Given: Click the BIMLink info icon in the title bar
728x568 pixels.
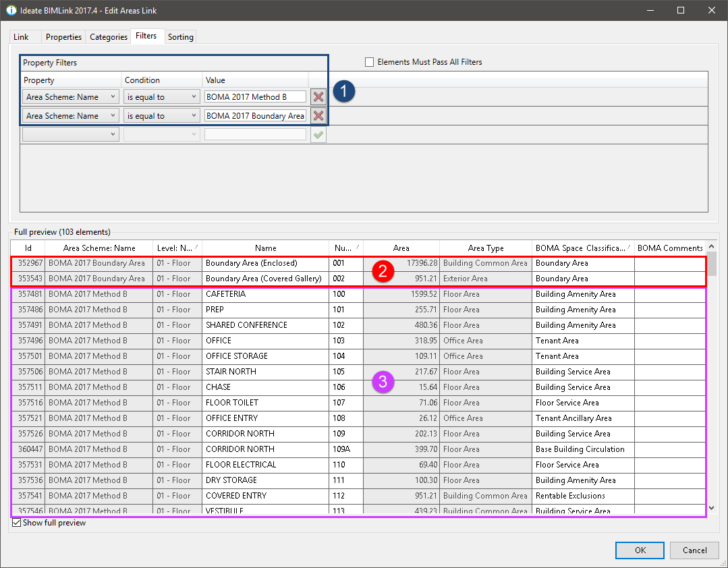Looking at the screenshot, I should tap(11, 10).
